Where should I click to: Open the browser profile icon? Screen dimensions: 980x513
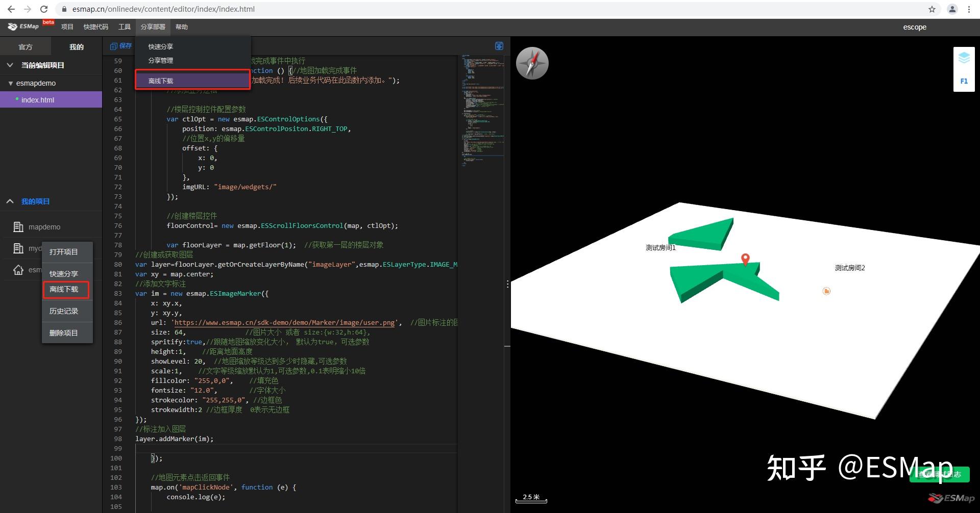coord(952,9)
